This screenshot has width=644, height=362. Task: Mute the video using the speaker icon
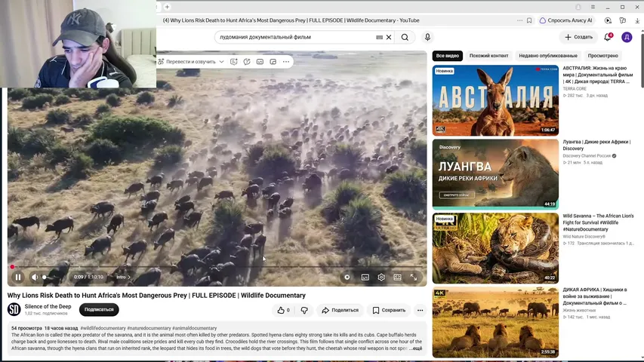coord(35,277)
